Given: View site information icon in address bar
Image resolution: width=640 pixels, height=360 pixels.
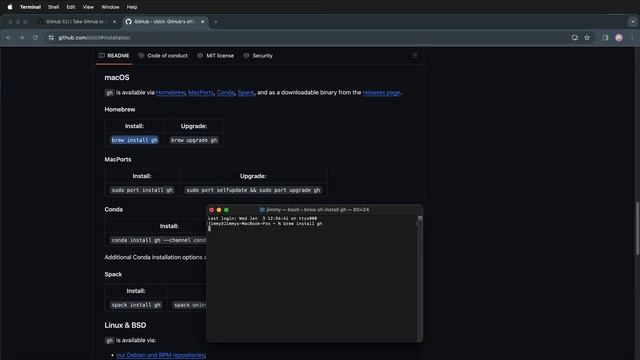Looking at the screenshot, I should [51, 38].
